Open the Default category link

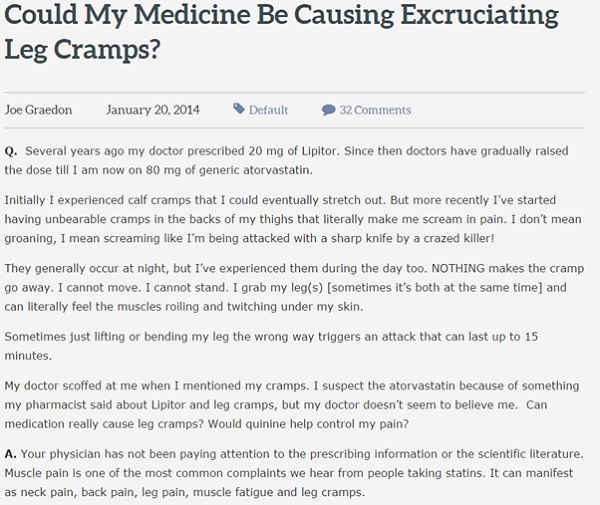(x=268, y=110)
